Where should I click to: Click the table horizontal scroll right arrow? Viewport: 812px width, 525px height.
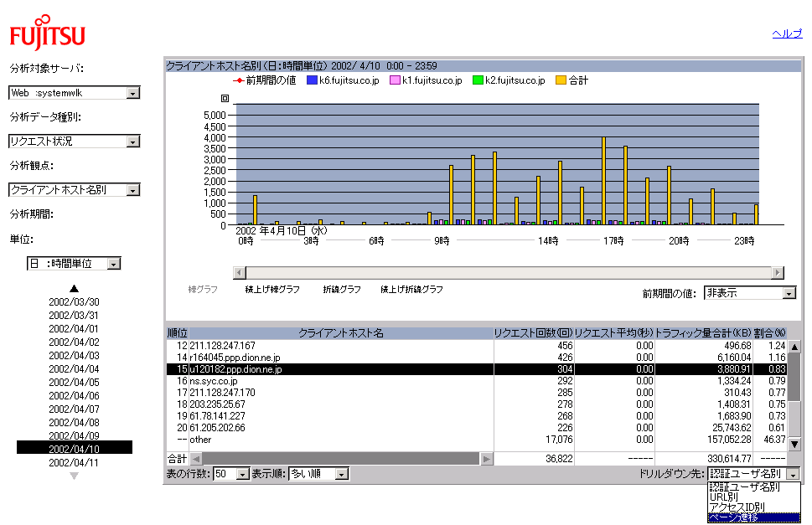(x=486, y=459)
